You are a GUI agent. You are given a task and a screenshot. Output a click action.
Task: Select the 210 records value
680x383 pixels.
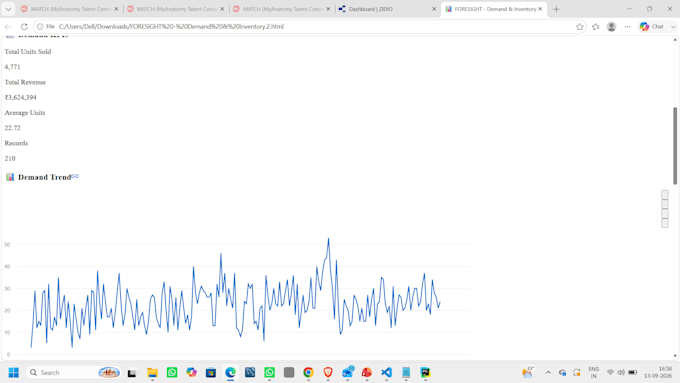pos(10,158)
